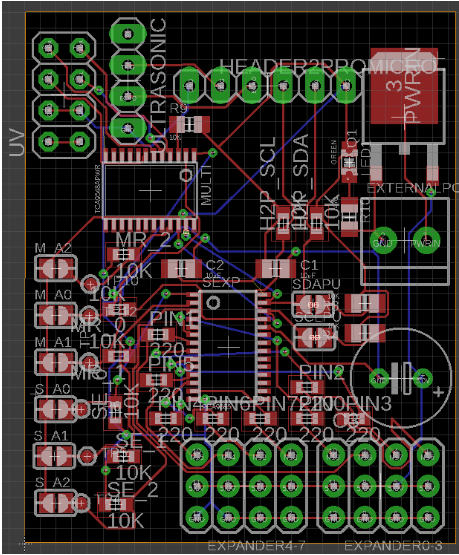Image resolution: width=459 pixels, height=555 pixels.
Task: Select the PWRIN pad of external power connector
Action: coord(426,241)
